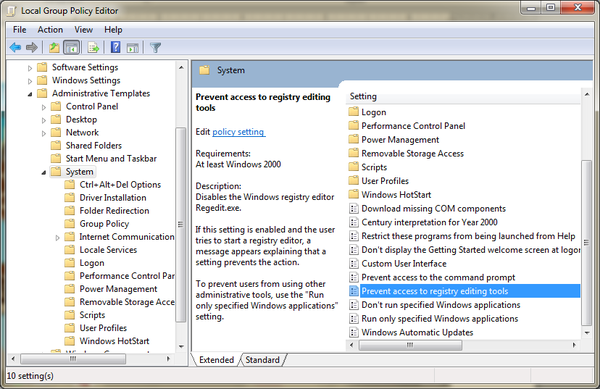The height and width of the screenshot is (389, 600).
Task: Select Driver Installation in tree
Action: (x=113, y=197)
